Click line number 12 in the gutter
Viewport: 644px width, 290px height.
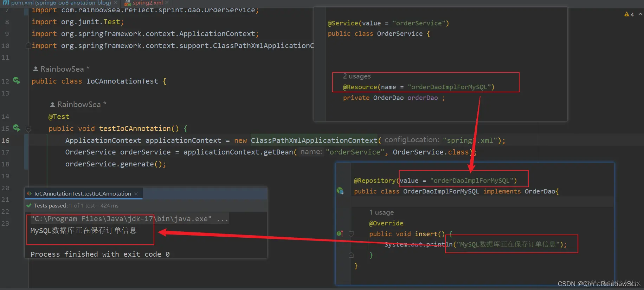point(5,81)
